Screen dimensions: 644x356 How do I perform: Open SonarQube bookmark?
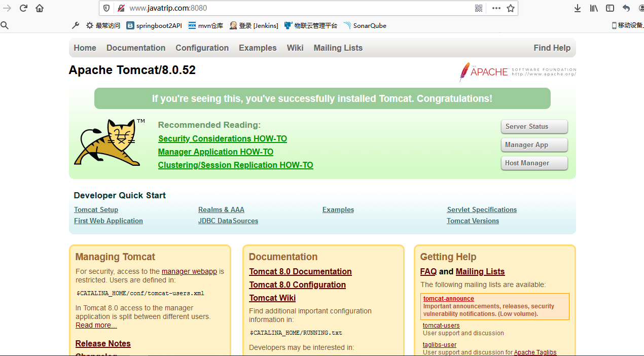(365, 25)
